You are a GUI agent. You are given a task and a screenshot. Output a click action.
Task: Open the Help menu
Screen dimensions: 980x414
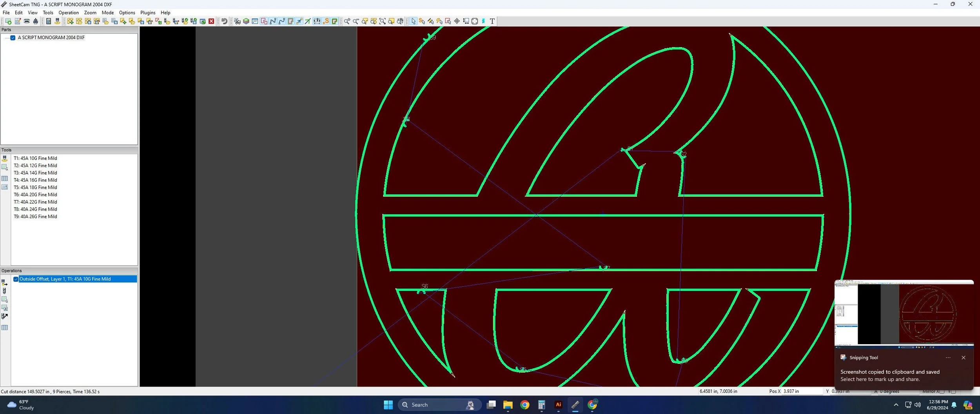point(165,13)
